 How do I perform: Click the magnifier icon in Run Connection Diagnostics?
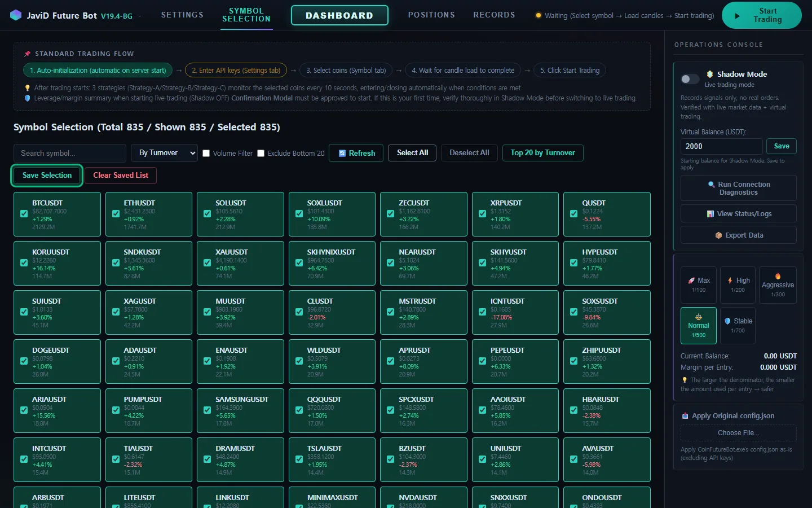712,185
